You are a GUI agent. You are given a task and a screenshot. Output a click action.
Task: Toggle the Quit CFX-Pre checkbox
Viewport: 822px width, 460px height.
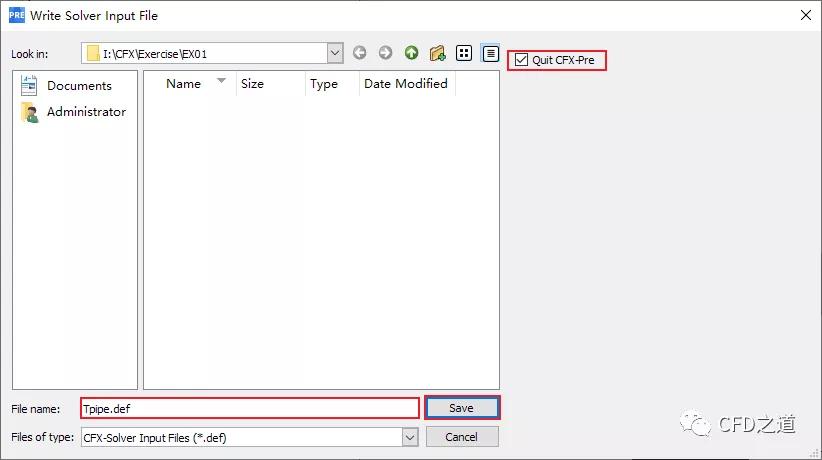(x=521, y=60)
